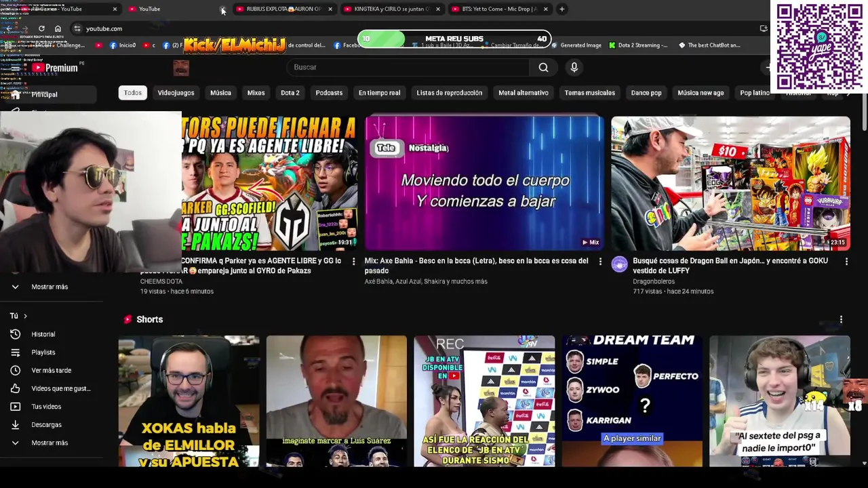Open the DREAM TEAM short thumbnail

(x=632, y=401)
